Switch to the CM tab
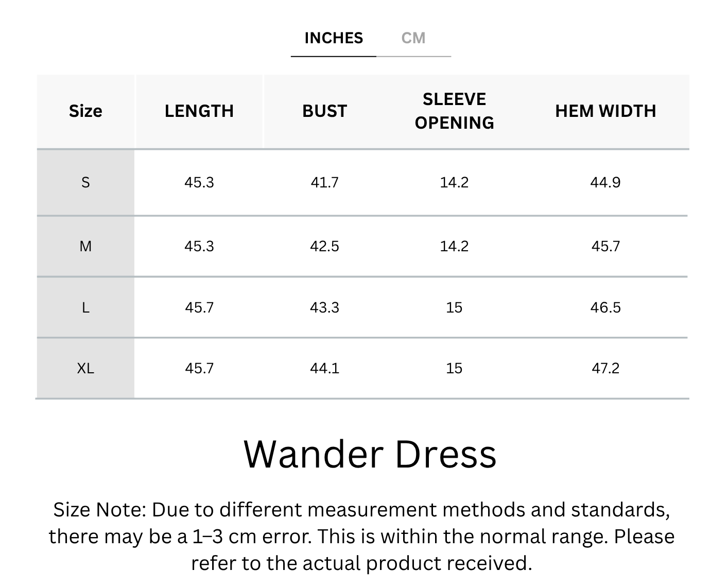The width and height of the screenshot is (728, 588). pos(413,38)
